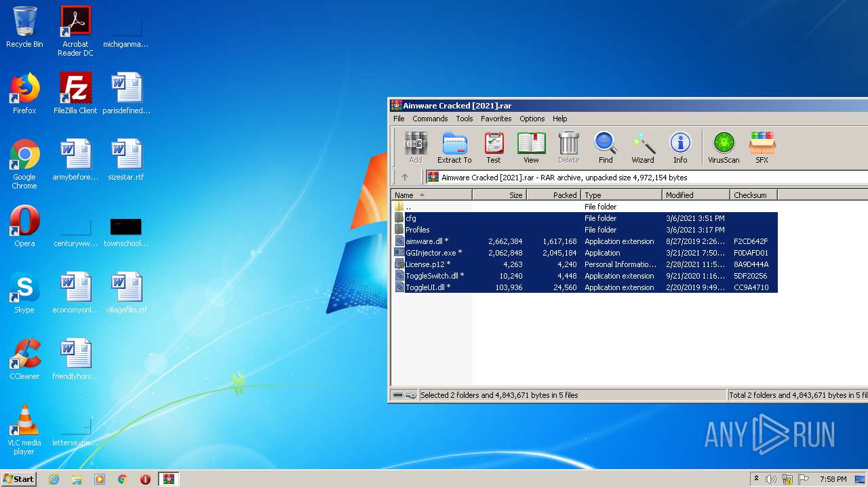The image size is (868, 488).
Task: Open the Wizard tool
Action: (x=643, y=148)
